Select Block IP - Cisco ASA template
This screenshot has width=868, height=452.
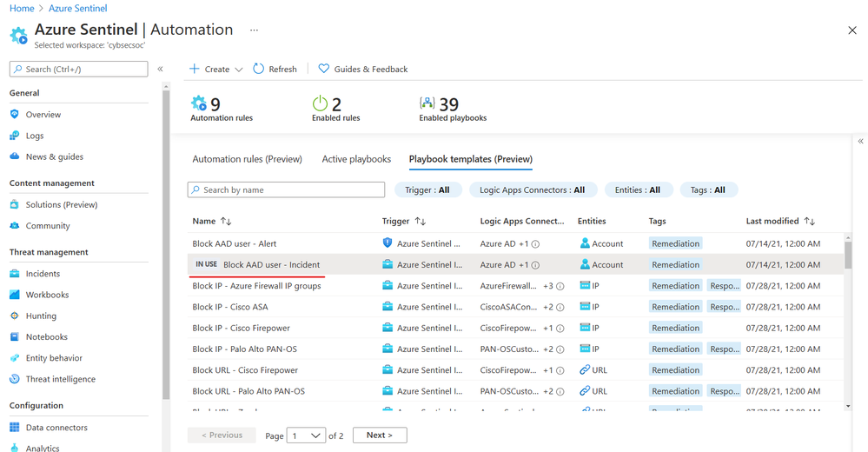coord(230,307)
